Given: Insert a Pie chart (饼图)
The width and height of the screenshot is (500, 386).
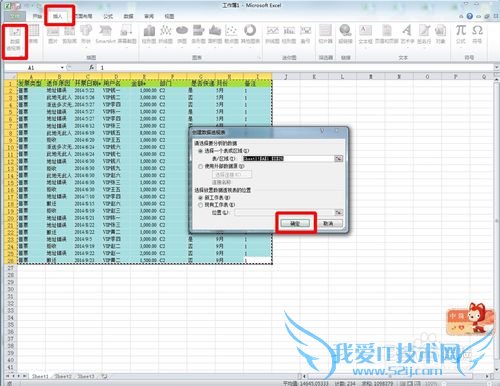Looking at the screenshot, I should tap(182, 35).
